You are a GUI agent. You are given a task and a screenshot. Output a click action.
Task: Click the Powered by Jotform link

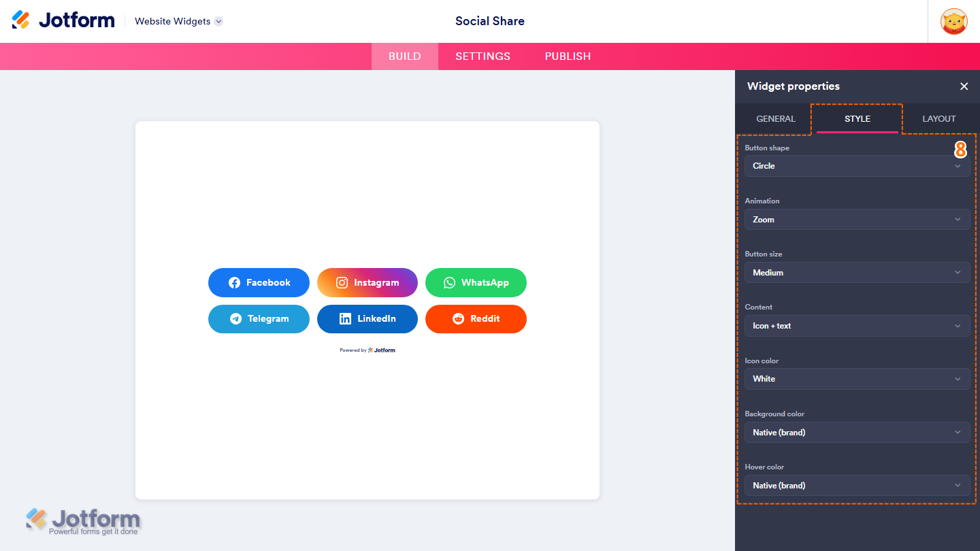367,350
